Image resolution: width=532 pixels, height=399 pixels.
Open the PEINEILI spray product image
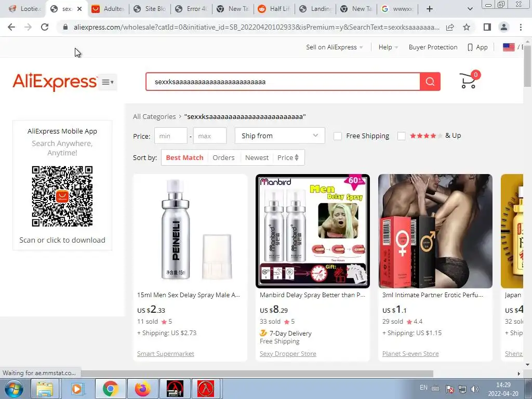tap(190, 231)
